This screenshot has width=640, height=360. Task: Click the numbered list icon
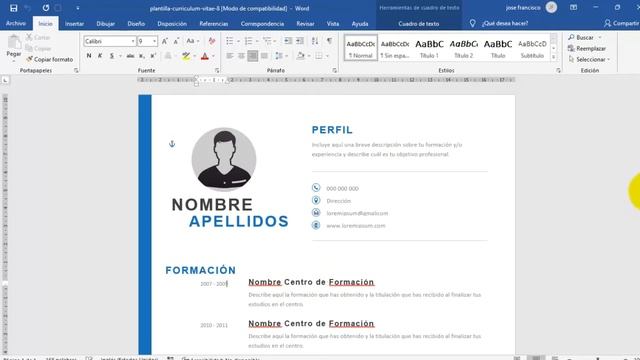pyautogui.click(x=248, y=41)
